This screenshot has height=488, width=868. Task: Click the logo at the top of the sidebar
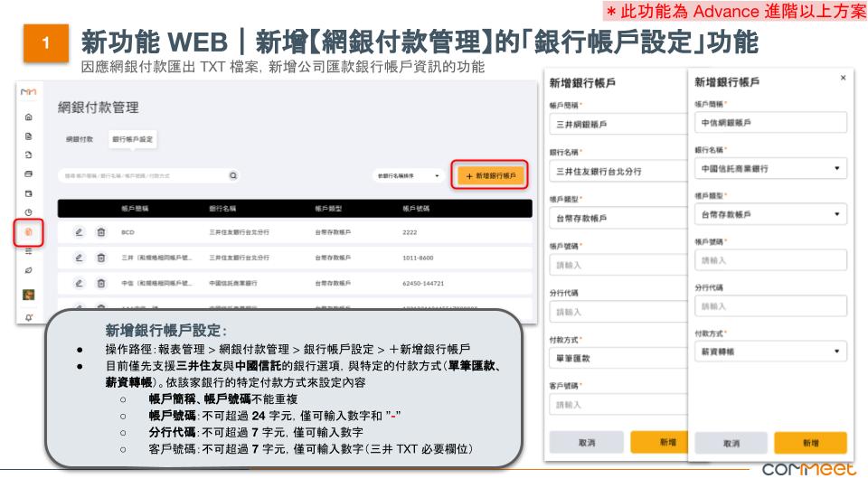(x=28, y=92)
